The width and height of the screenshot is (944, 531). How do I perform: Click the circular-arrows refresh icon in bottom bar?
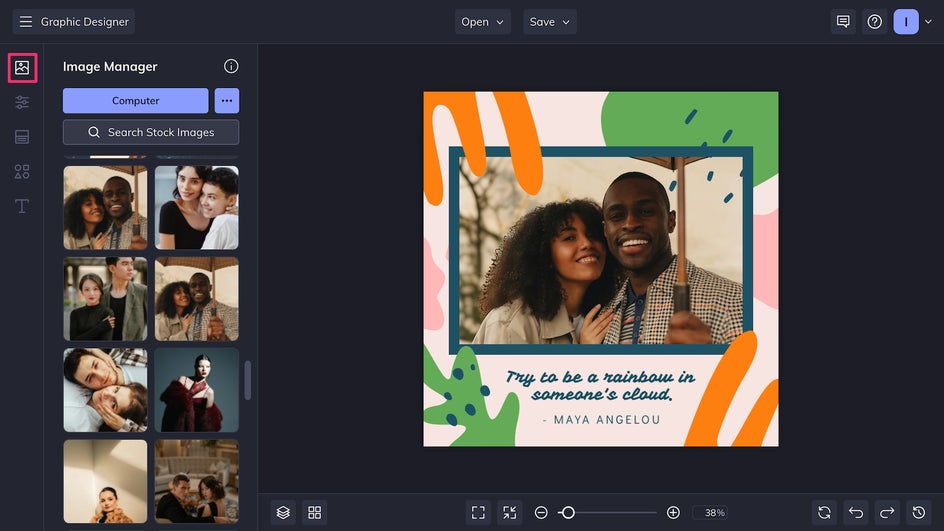click(824, 512)
